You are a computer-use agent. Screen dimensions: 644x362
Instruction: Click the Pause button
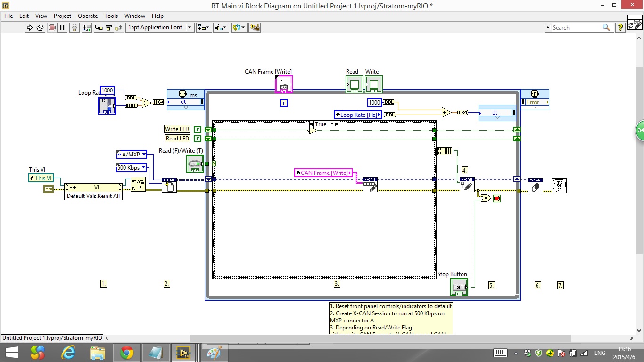(x=62, y=27)
